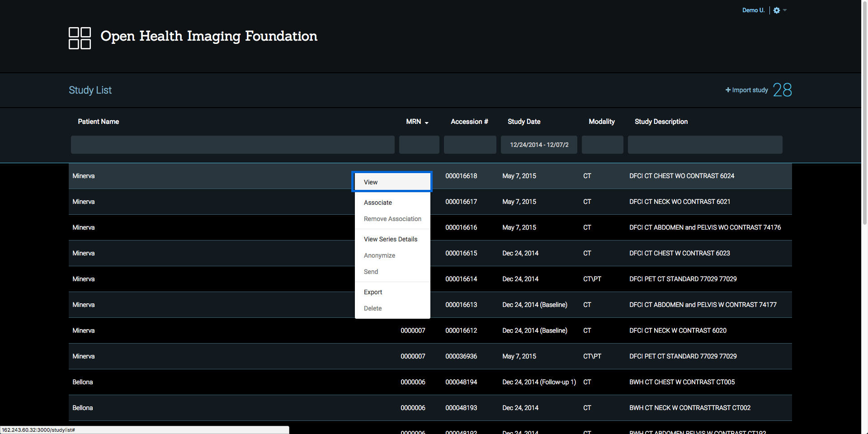
Task: Choose Send from the context menu
Action: point(371,272)
